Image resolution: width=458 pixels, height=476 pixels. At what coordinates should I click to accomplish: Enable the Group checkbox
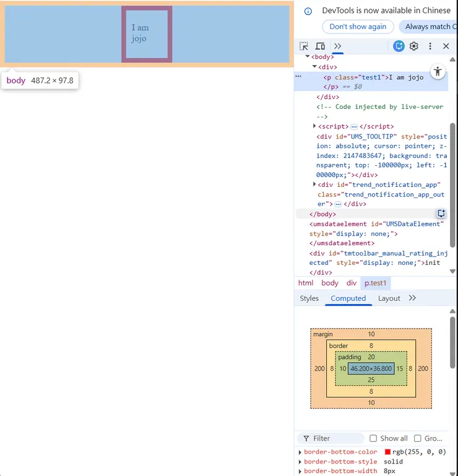point(417,438)
